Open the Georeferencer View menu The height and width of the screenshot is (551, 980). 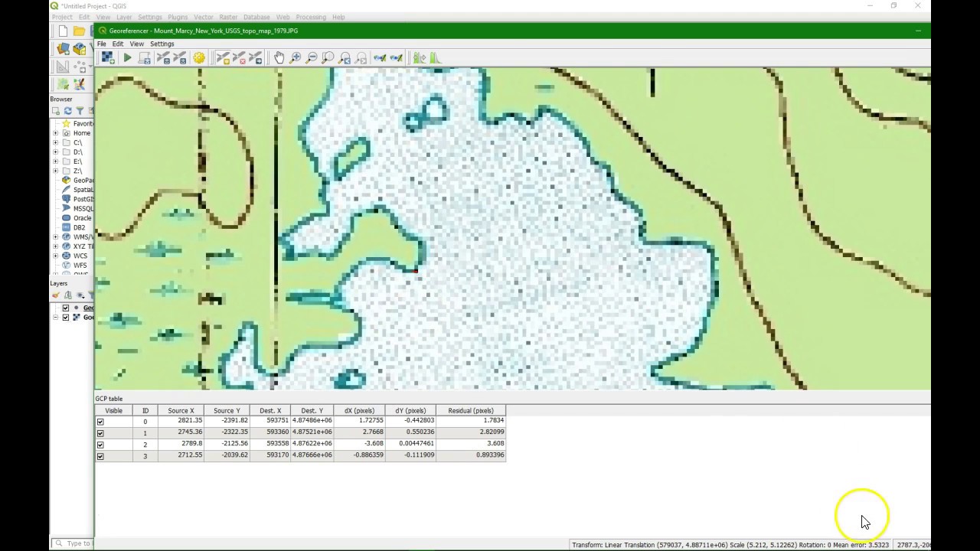(136, 44)
